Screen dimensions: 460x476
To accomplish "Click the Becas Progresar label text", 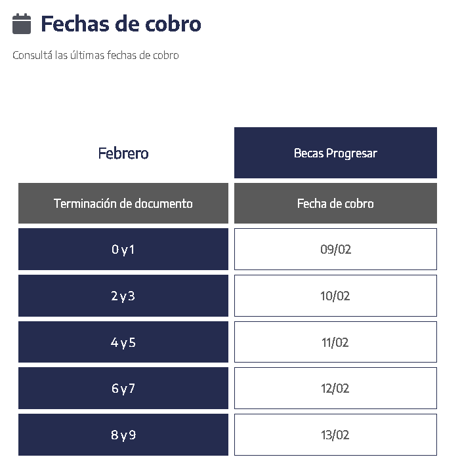I will click(335, 153).
